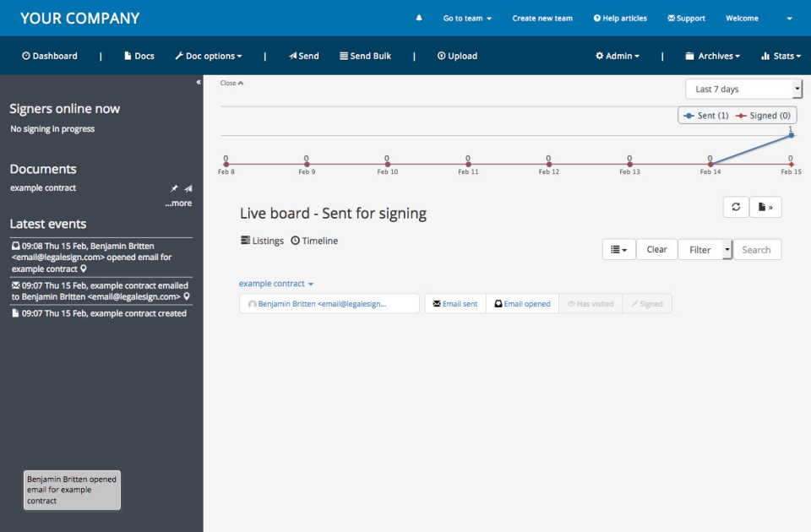
Task: Click the 09:08 opened email event text
Action: click(100, 258)
